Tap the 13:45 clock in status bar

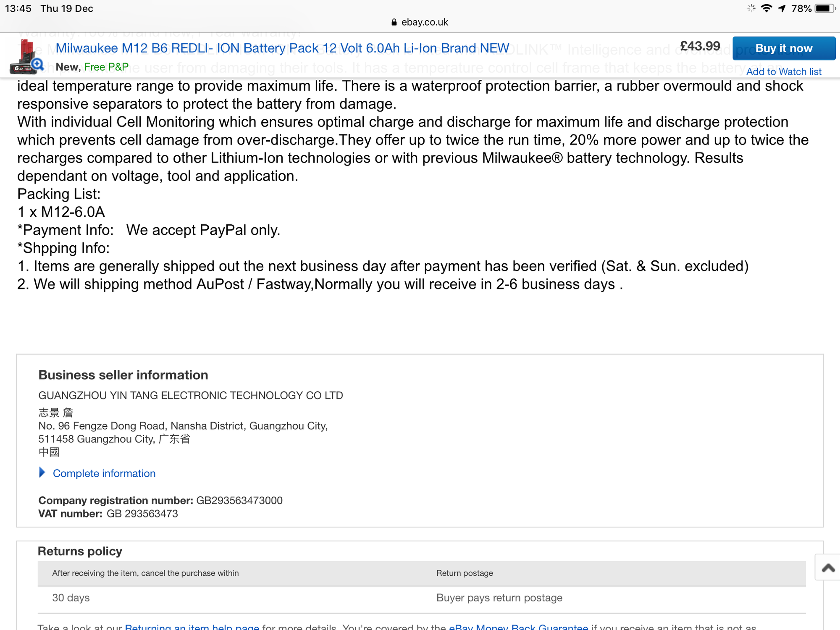18,8
